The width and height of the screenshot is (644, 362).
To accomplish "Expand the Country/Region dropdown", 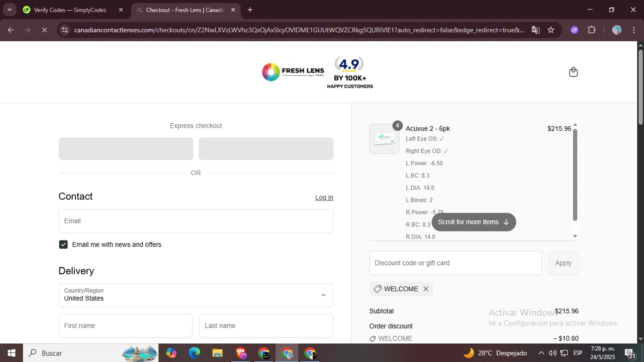I will pos(196,295).
